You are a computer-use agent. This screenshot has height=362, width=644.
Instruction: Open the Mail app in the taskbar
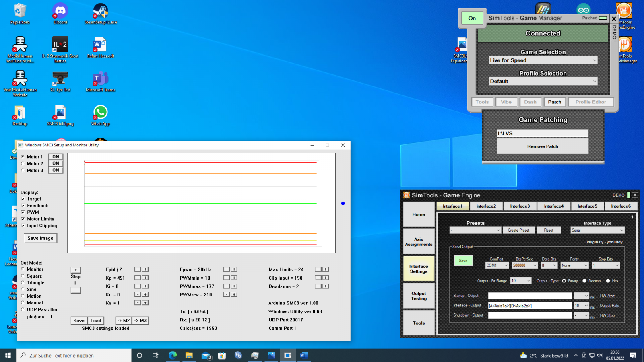(206, 355)
